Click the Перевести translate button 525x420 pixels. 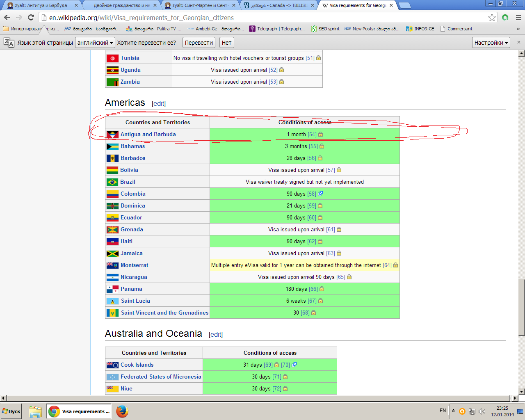pos(199,43)
